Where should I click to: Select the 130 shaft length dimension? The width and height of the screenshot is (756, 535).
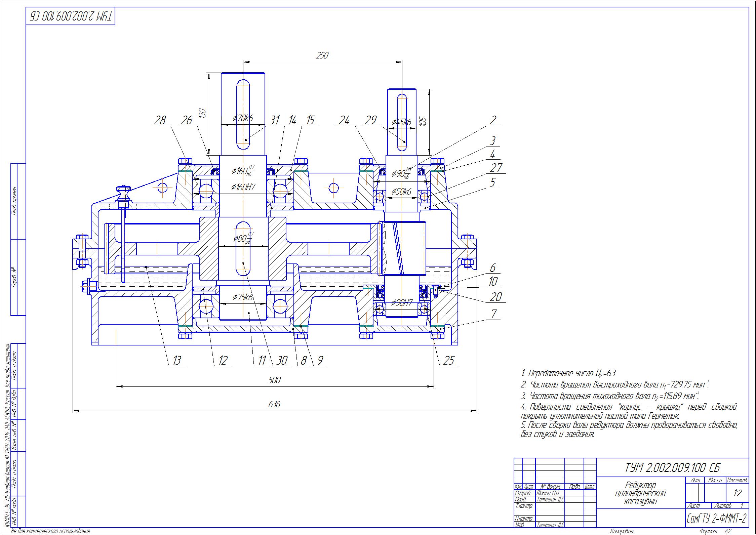click(x=202, y=114)
